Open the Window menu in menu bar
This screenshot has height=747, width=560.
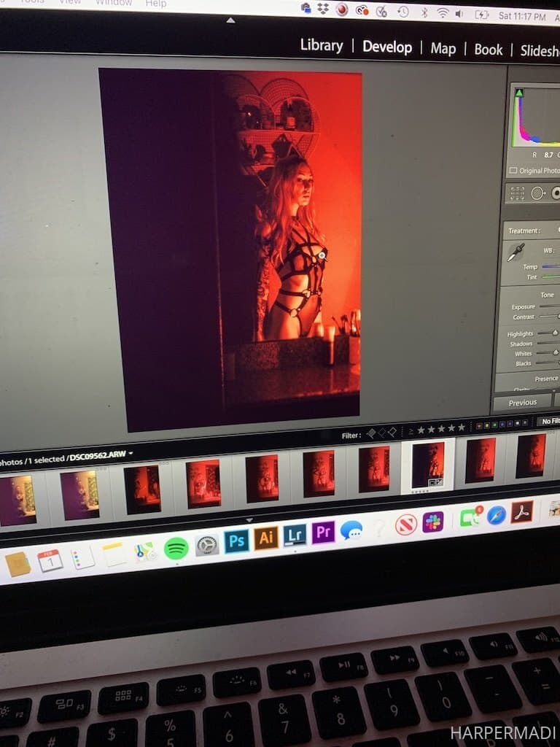point(113,2)
